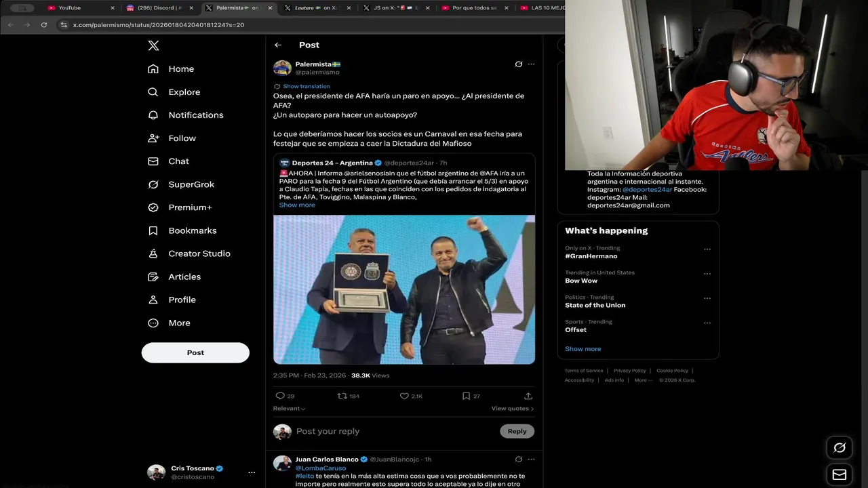Open the floating Grok button
This screenshot has height=488, width=868.
pyautogui.click(x=840, y=447)
